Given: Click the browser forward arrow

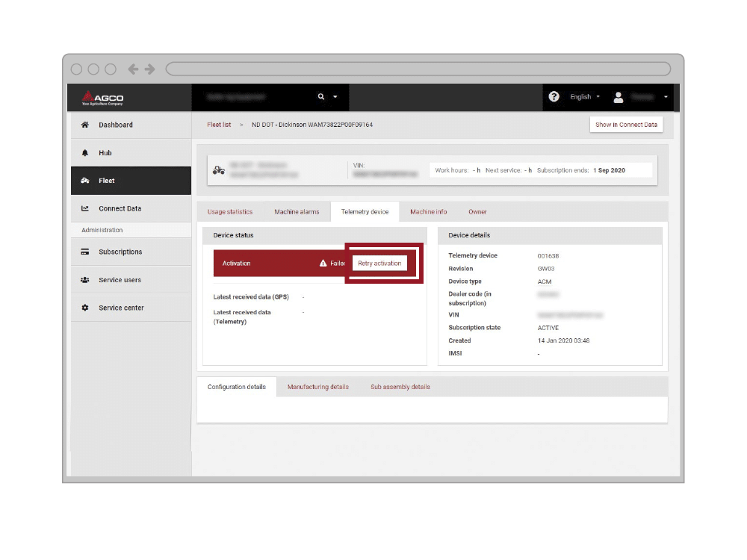Looking at the screenshot, I should (x=149, y=69).
